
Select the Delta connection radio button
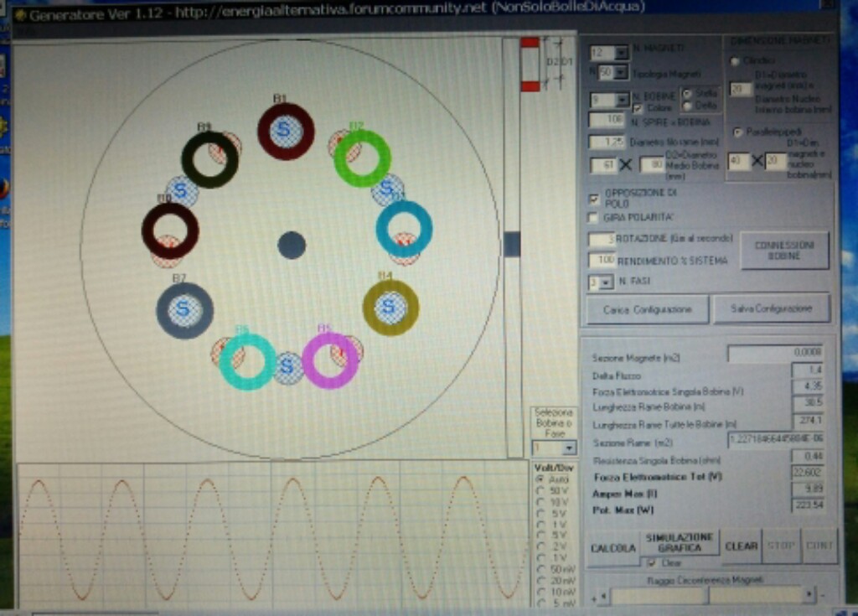tap(688, 106)
